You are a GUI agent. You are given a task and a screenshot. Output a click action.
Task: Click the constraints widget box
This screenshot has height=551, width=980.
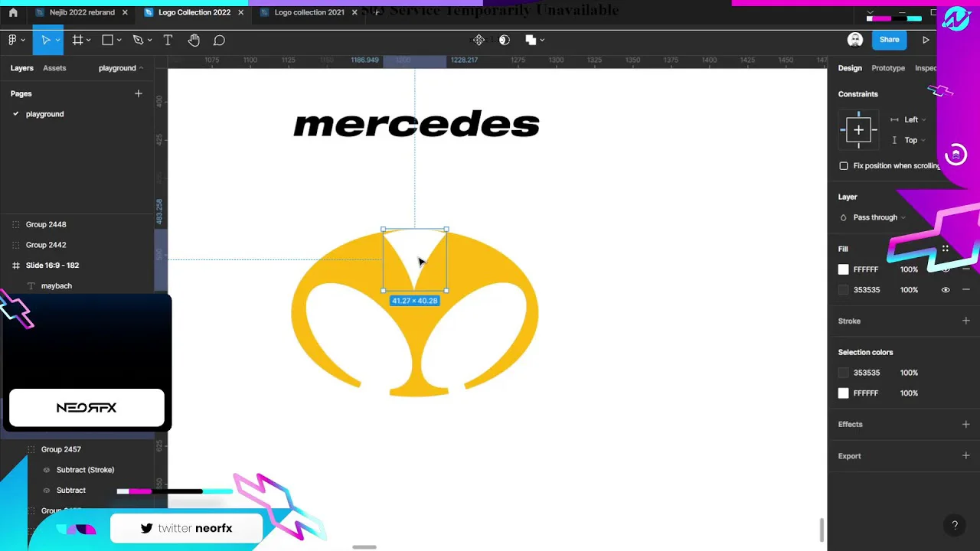tap(858, 130)
